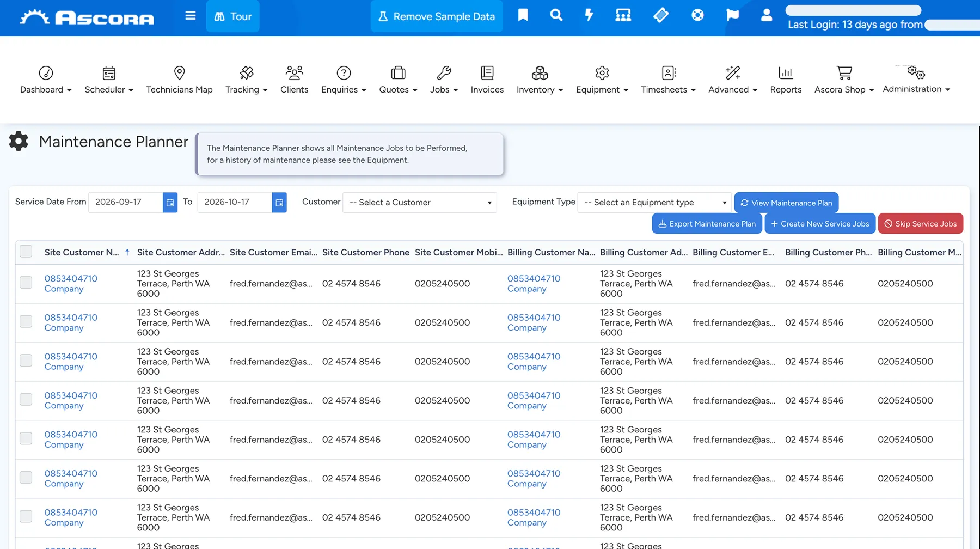This screenshot has height=549, width=980.
Task: Open the Select an Equipment type dropdown
Action: [654, 203]
